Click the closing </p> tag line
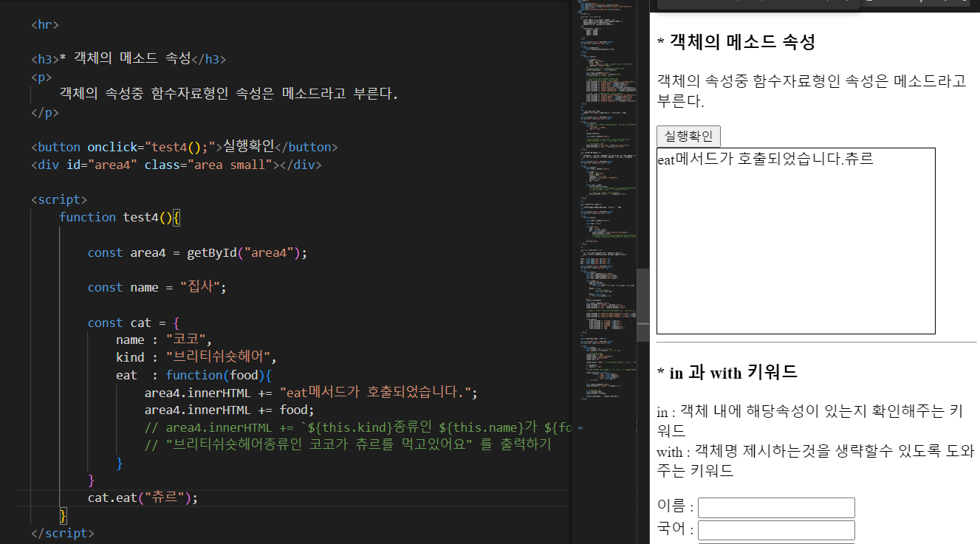 click(45, 113)
